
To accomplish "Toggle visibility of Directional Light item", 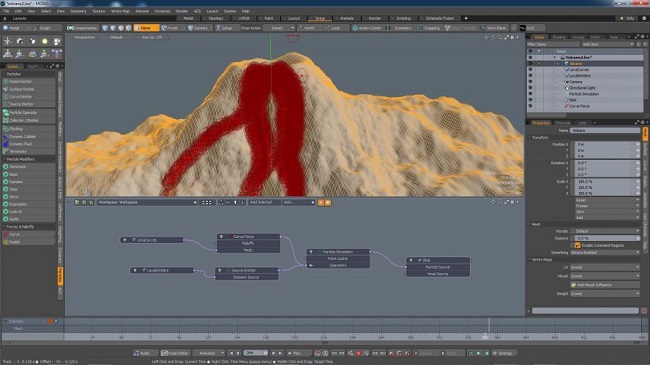I will pyautogui.click(x=530, y=88).
